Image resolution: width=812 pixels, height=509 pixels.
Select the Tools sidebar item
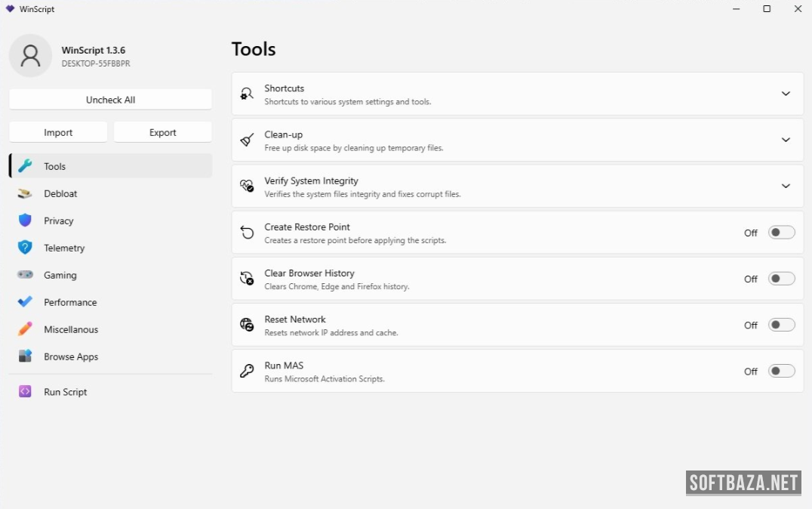pos(110,166)
